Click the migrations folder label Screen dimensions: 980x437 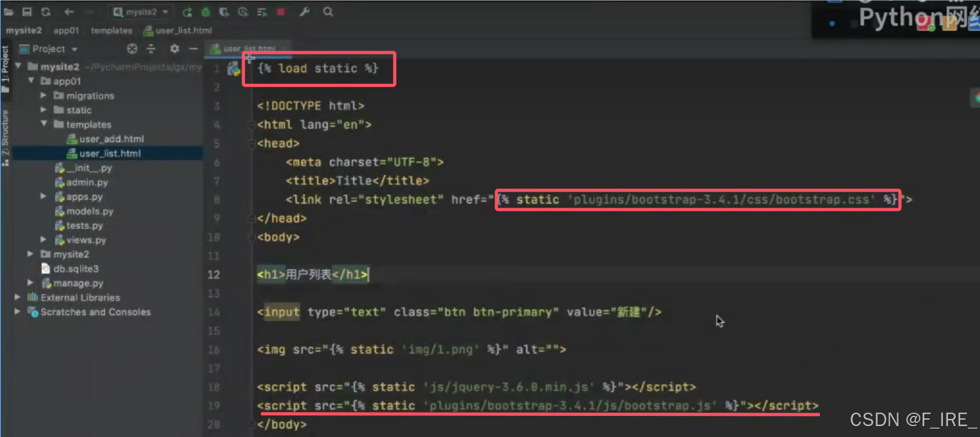coord(90,95)
